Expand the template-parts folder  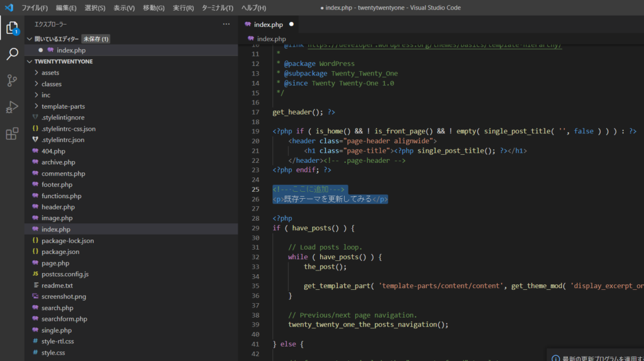(63, 106)
